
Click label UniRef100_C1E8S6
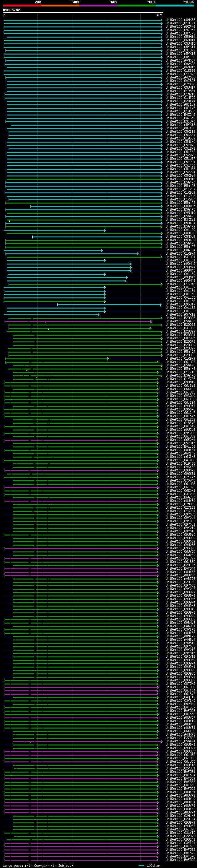[180, 71]
